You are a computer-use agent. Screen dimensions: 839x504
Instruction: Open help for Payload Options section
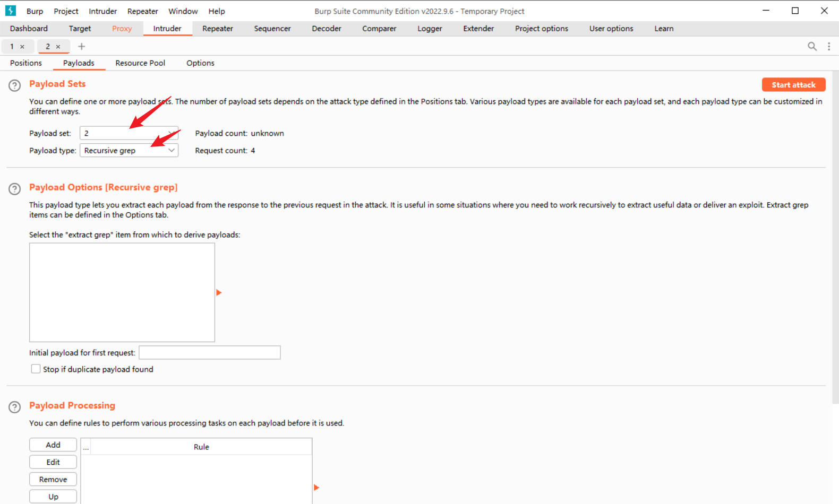(x=15, y=189)
